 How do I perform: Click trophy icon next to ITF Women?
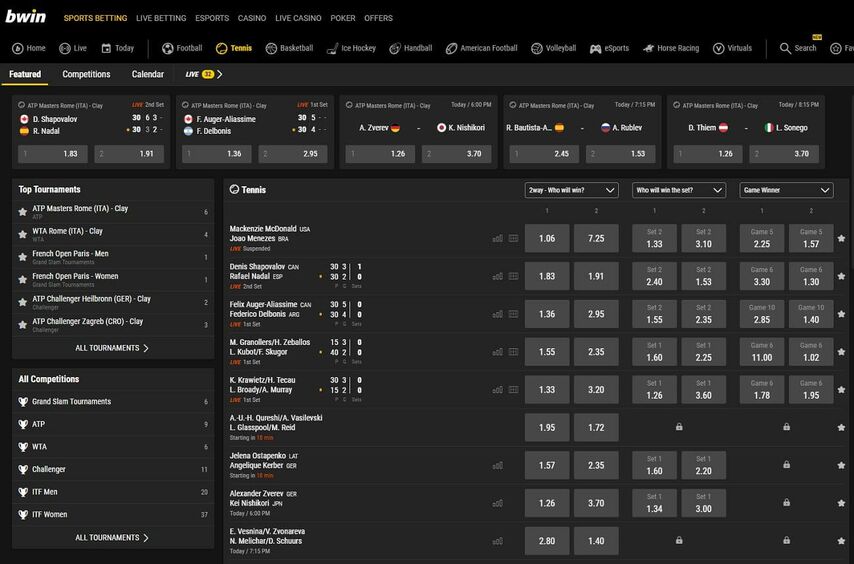[23, 514]
